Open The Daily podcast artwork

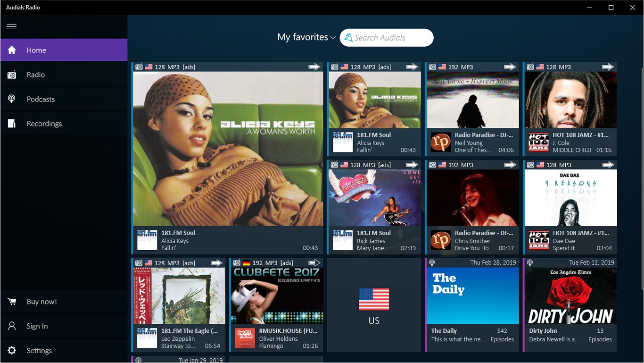tap(473, 295)
